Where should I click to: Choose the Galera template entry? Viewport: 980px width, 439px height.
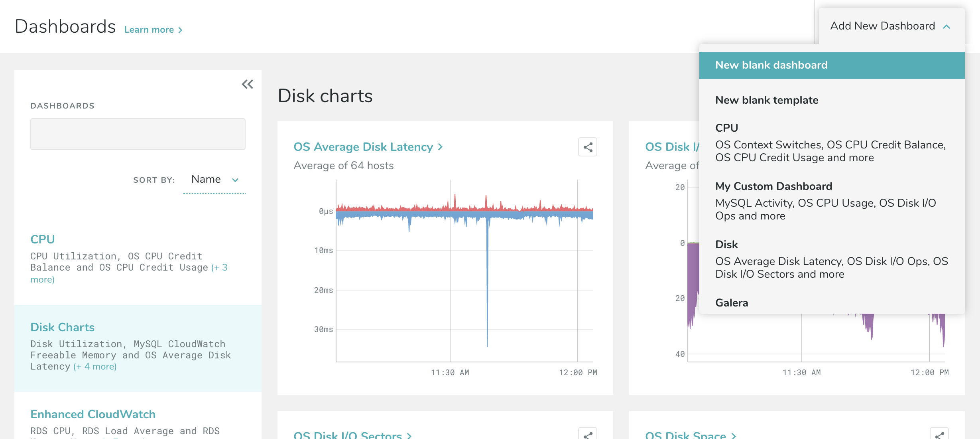tap(732, 303)
